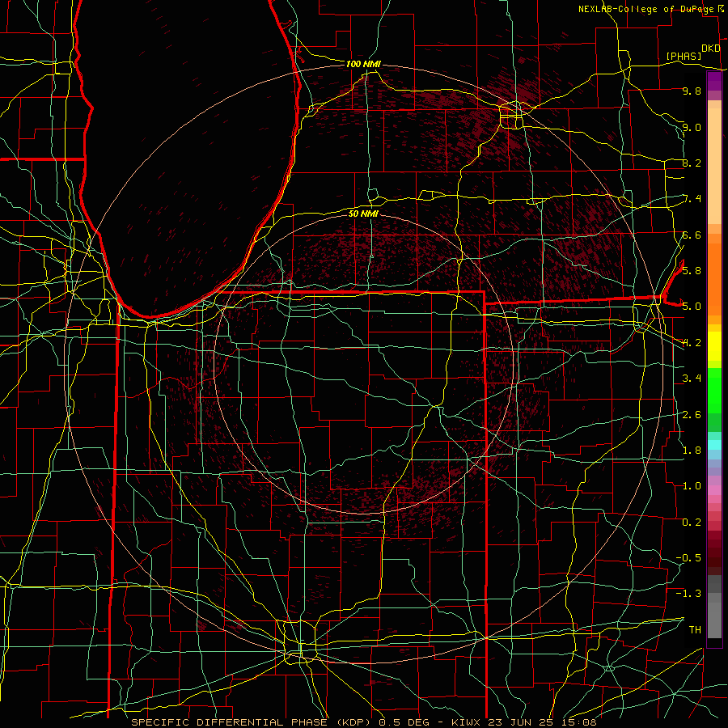Click the NEXLAB-College of DuPage credit text
Viewport: 728px width, 728px height.
(x=645, y=9)
